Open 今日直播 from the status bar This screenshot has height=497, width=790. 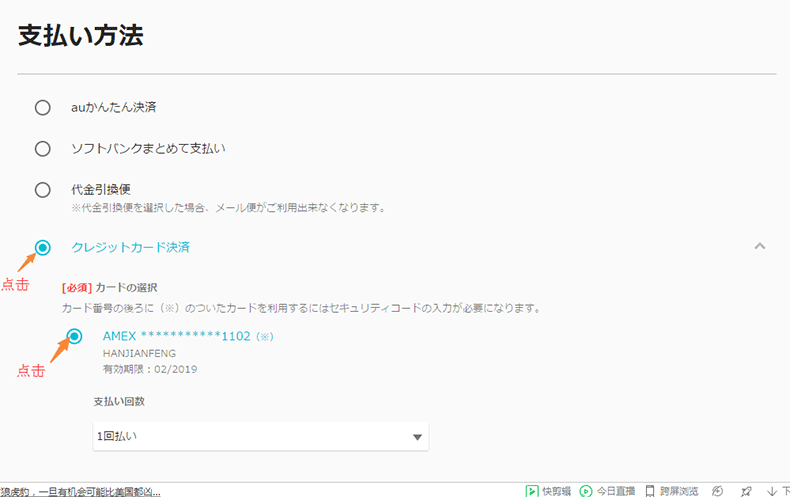586,490
